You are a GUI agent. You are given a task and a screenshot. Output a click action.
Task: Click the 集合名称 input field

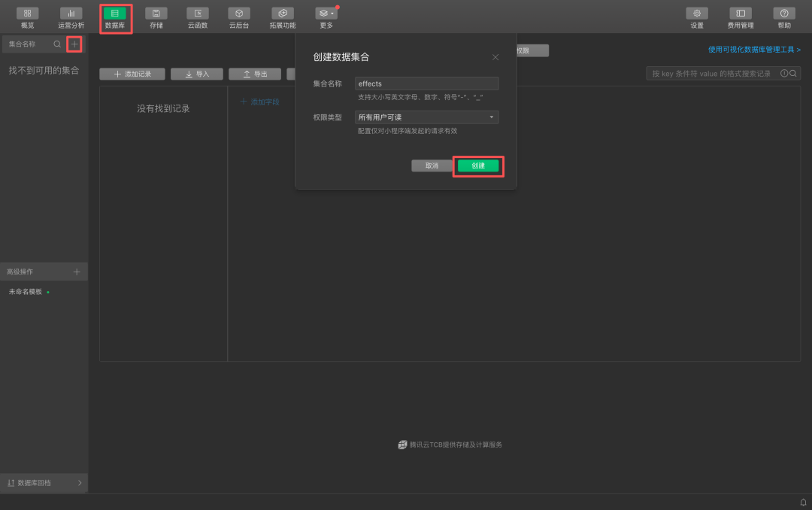tap(426, 83)
